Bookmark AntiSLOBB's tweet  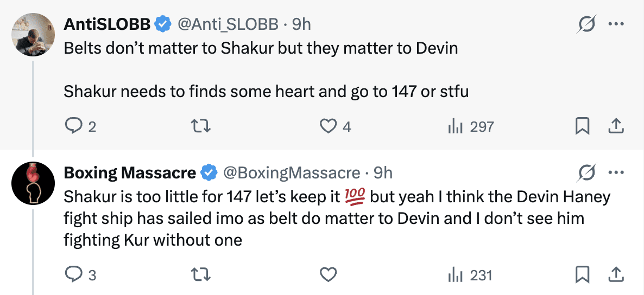tap(582, 126)
